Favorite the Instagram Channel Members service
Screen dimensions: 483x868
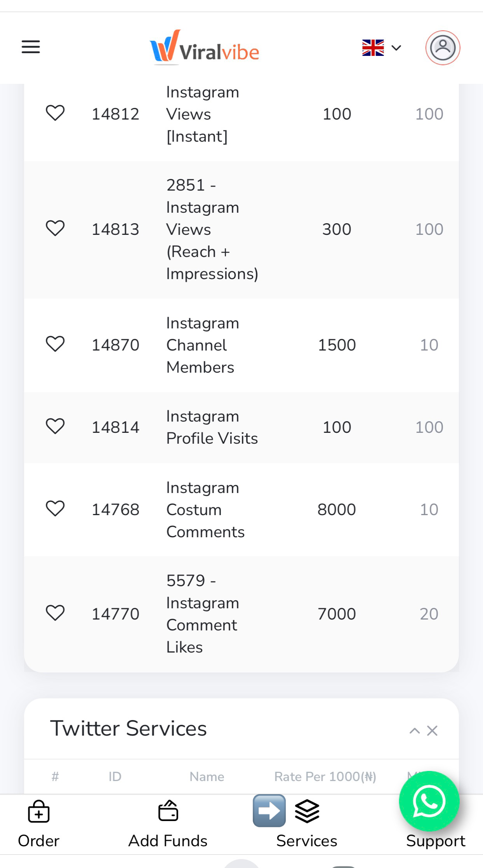(x=55, y=344)
